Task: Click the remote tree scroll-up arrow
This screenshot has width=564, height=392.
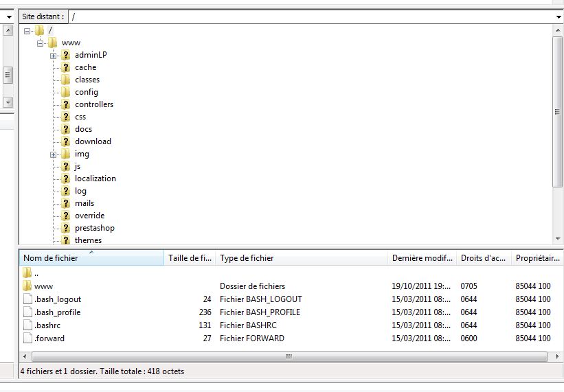Action: coord(558,30)
